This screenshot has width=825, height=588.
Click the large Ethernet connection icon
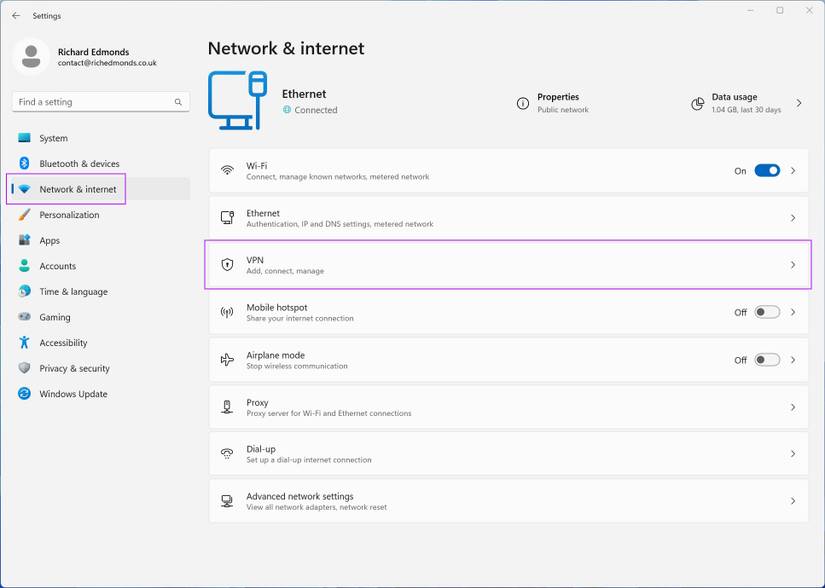tap(234, 99)
